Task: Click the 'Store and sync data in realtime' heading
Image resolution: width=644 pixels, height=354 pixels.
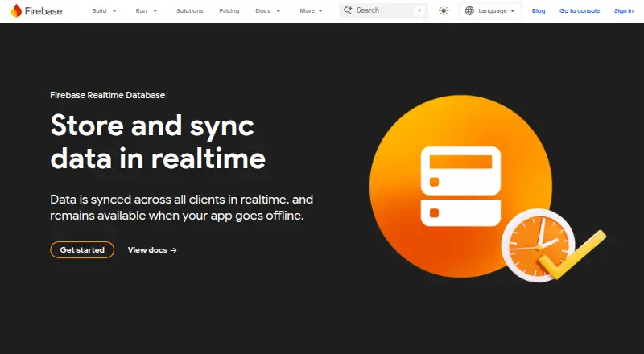Action: (158, 142)
